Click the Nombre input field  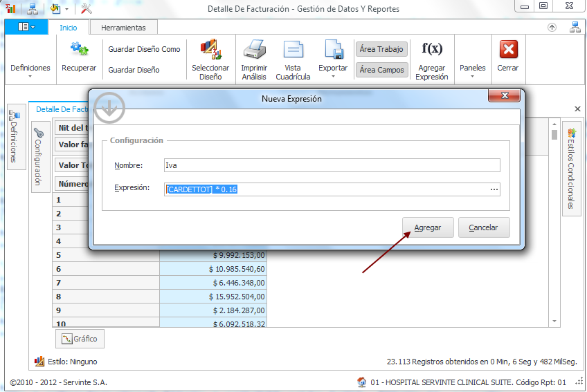tap(331, 165)
